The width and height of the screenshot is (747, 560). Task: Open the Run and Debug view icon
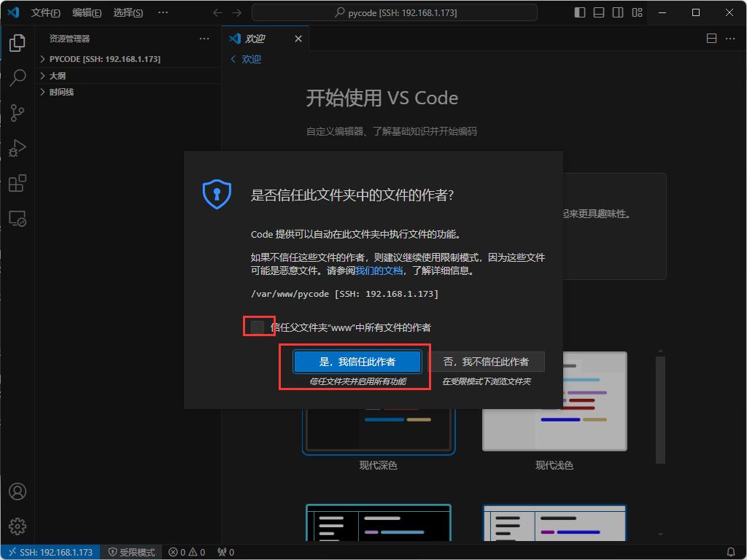(x=18, y=148)
